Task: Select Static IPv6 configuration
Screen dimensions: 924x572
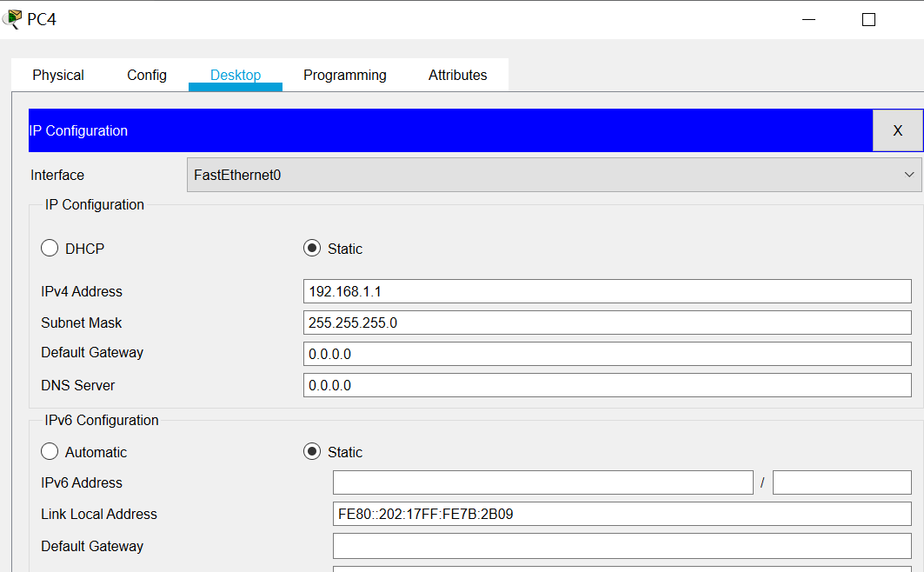Action: coord(311,451)
